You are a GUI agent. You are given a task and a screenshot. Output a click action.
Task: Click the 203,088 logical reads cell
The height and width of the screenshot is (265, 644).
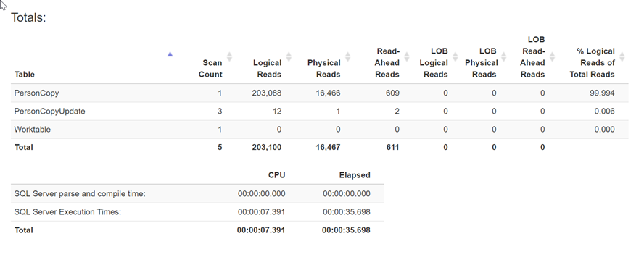point(267,93)
